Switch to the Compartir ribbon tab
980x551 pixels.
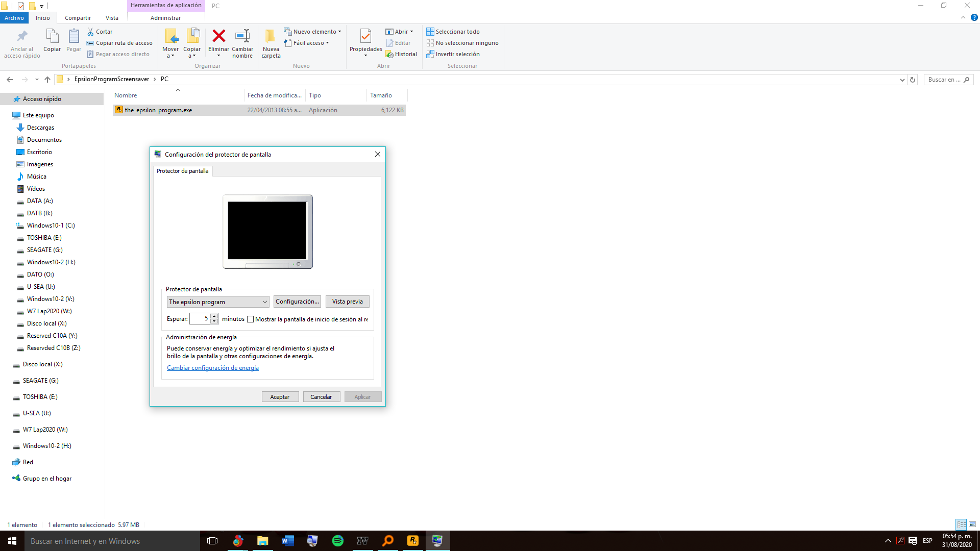[78, 18]
